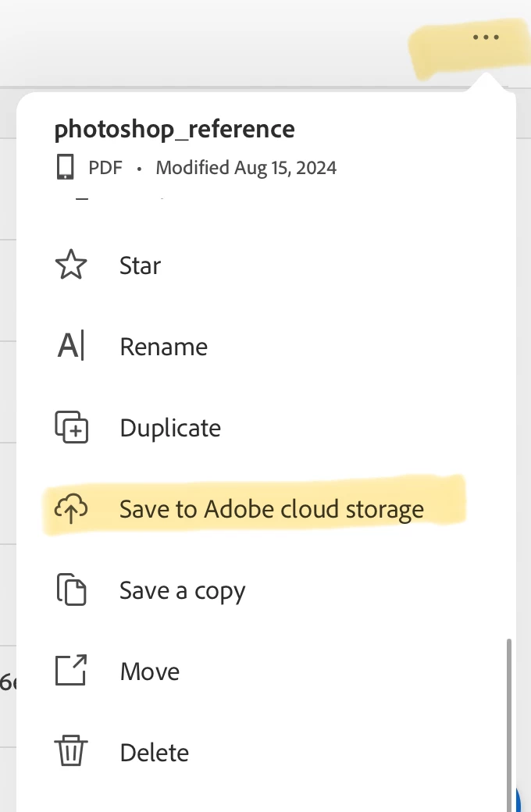The height and width of the screenshot is (812, 531).
Task: Click the Move arrow-box icon
Action: (x=71, y=671)
